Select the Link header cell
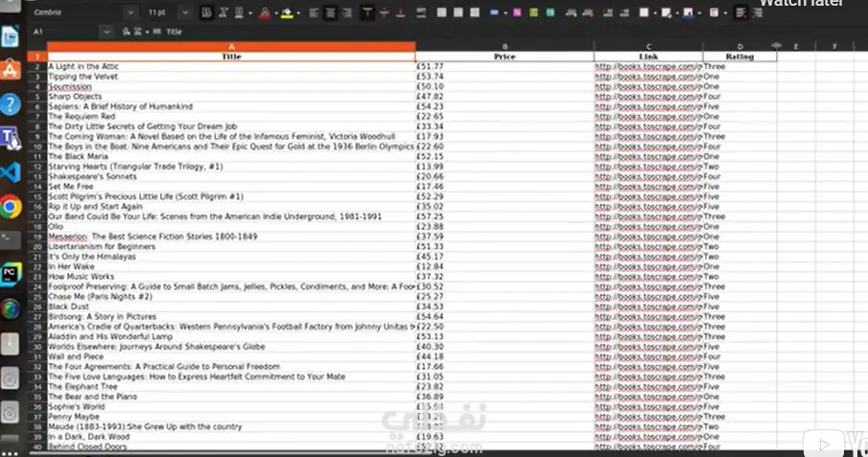 (x=648, y=57)
